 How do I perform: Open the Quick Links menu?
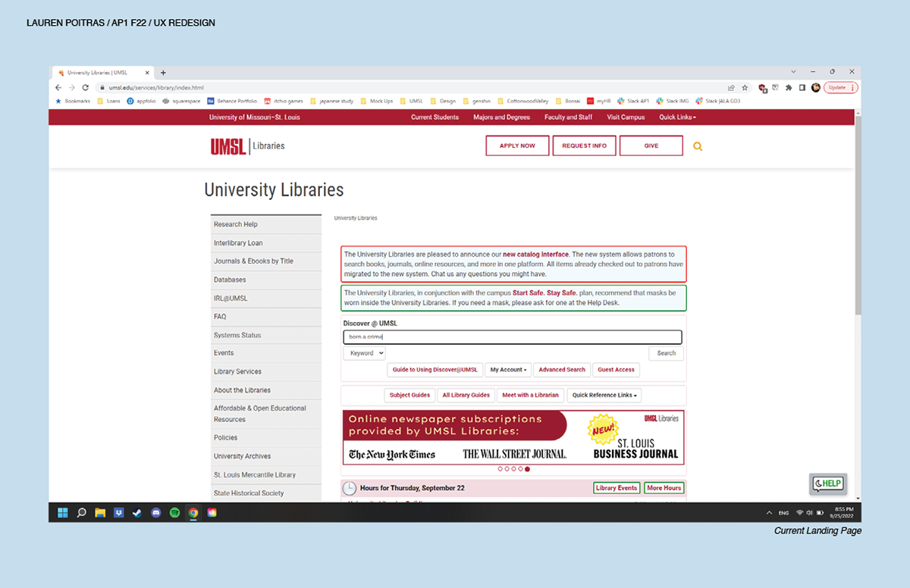[x=677, y=117]
